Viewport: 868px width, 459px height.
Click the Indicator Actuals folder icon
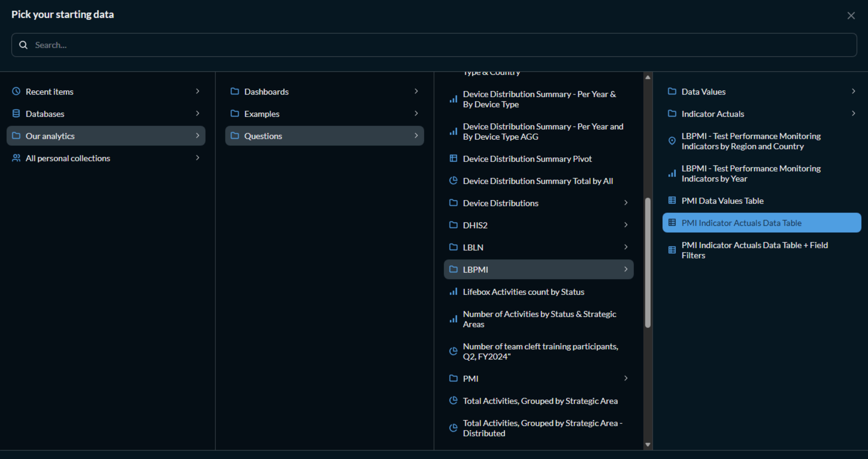[x=672, y=114]
